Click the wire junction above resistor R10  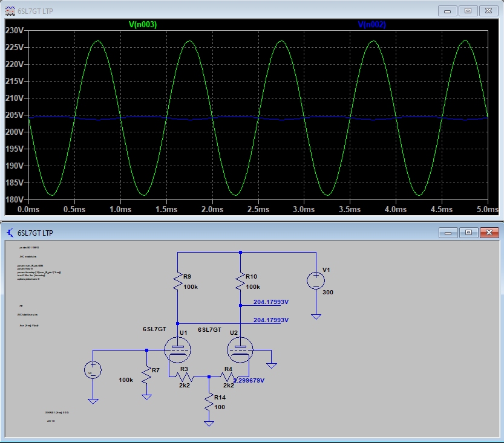pos(240,252)
